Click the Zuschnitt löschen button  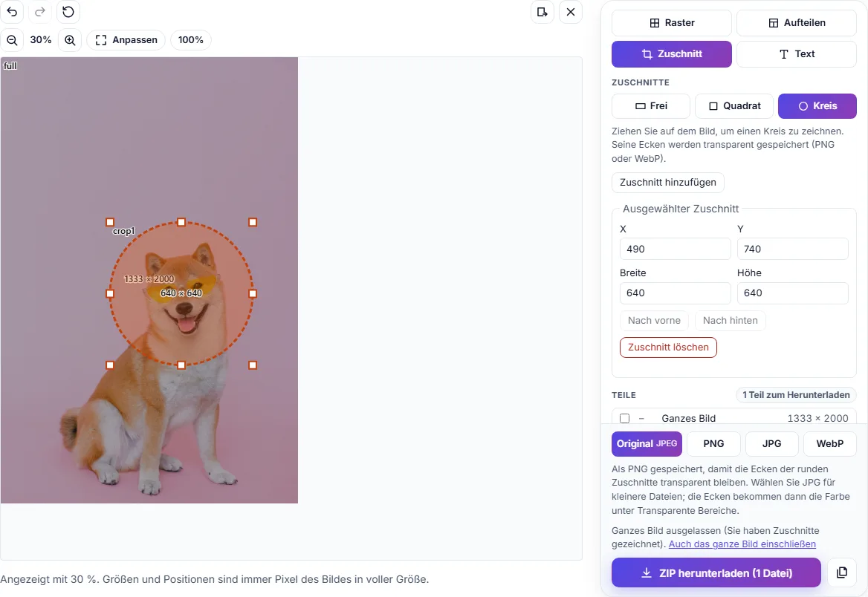(x=668, y=348)
